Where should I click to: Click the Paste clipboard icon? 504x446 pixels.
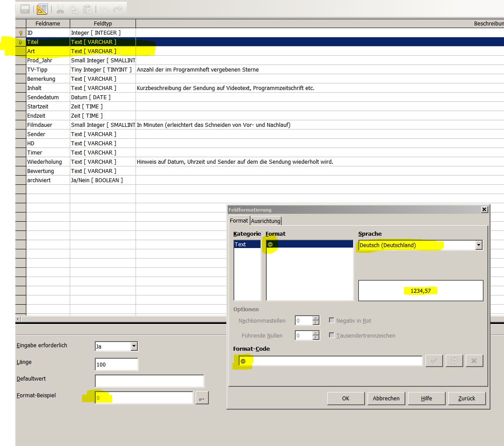click(87, 9)
